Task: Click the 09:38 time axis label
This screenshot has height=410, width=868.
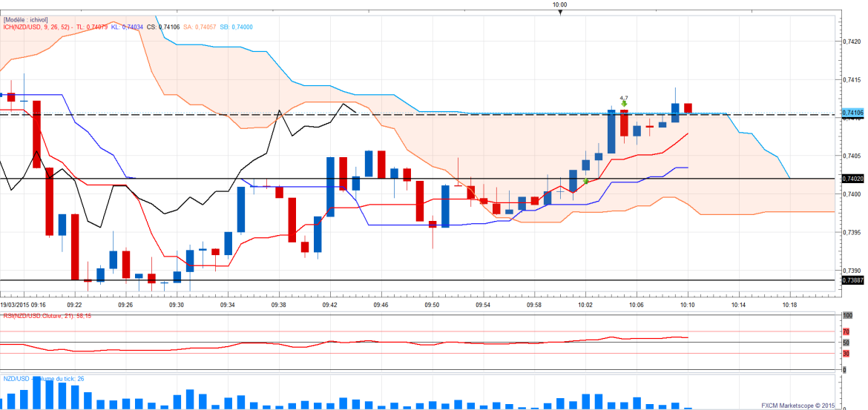Action: 279,305
